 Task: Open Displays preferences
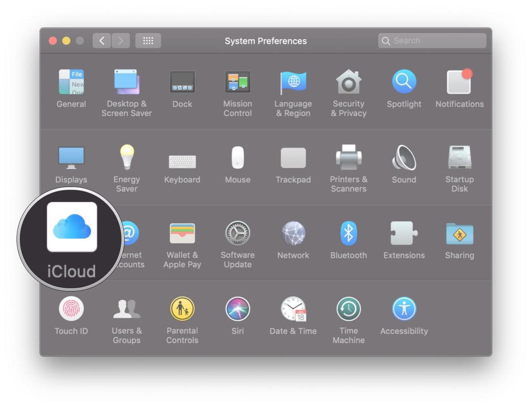coord(71,158)
